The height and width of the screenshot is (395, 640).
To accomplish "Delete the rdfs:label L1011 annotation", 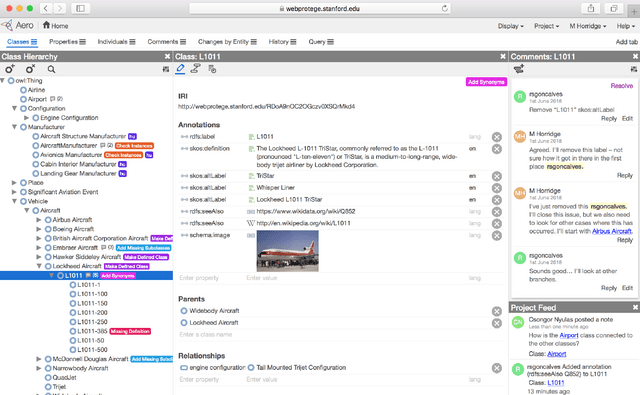I will (x=497, y=137).
